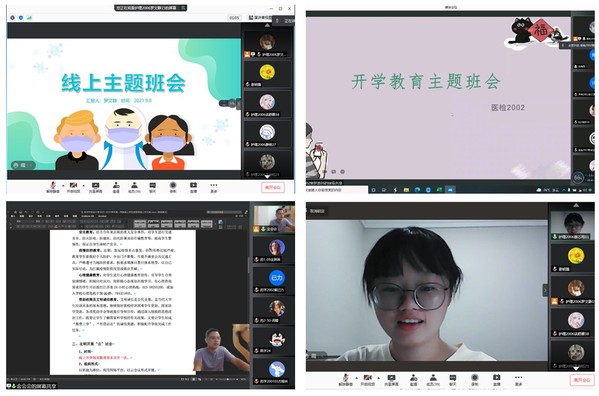Start recording in the webcam girl's meeting toolbar
599x396 pixels.
[x=475, y=380]
